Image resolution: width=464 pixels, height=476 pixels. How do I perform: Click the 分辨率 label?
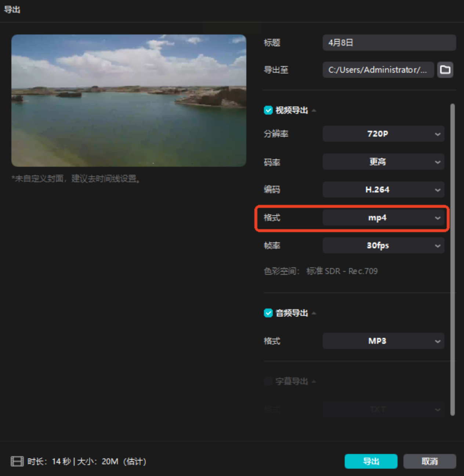tap(276, 134)
